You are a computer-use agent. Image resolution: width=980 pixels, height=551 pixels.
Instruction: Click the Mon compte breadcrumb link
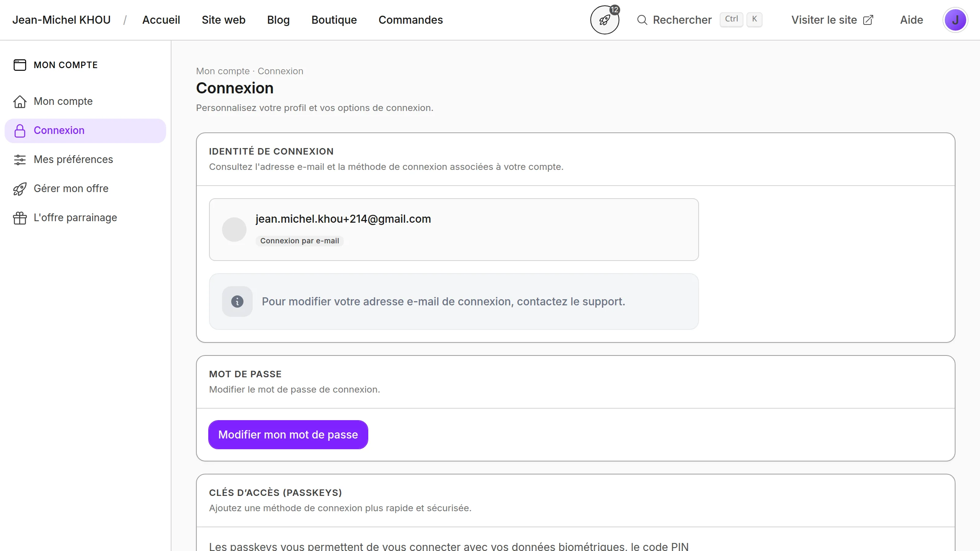[x=222, y=71]
